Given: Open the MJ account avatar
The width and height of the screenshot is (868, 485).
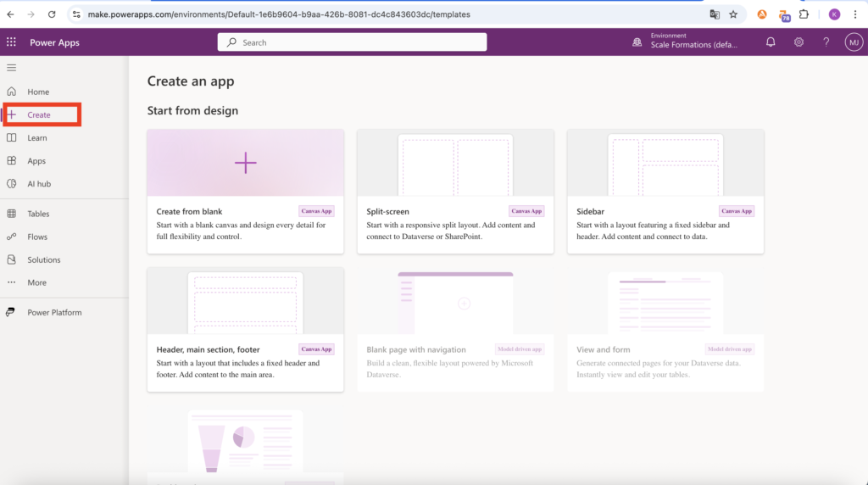Looking at the screenshot, I should (854, 42).
